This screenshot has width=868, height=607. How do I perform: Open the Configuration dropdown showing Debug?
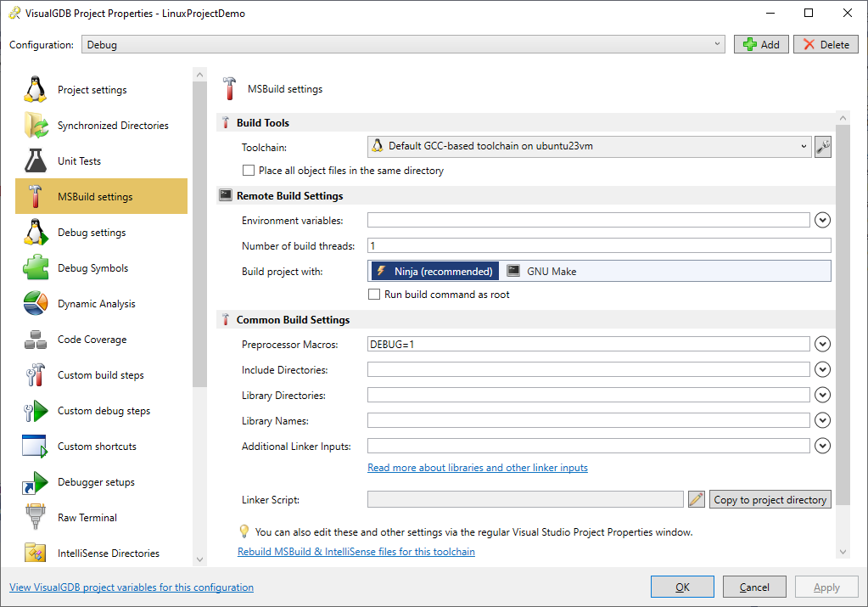click(x=403, y=44)
